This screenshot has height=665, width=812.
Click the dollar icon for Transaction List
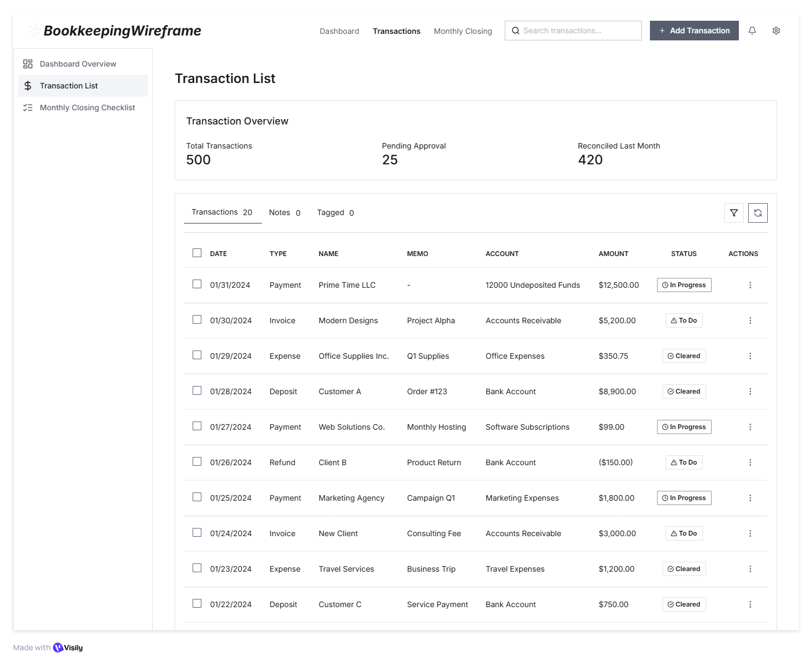click(28, 86)
